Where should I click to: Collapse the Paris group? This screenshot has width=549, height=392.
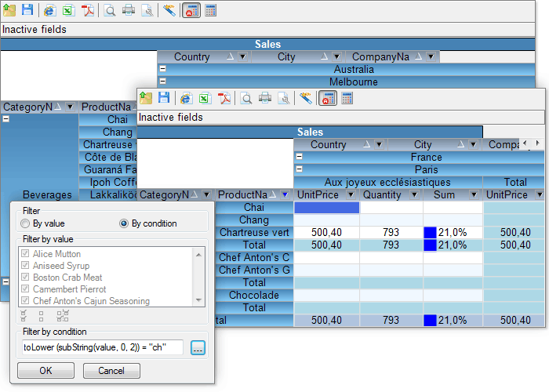point(300,169)
